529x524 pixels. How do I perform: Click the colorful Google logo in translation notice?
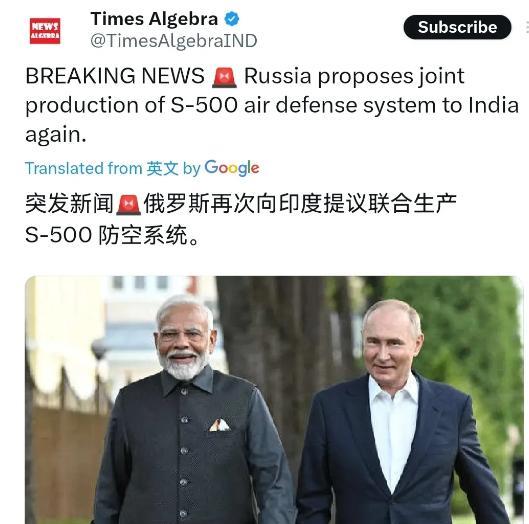(x=232, y=168)
